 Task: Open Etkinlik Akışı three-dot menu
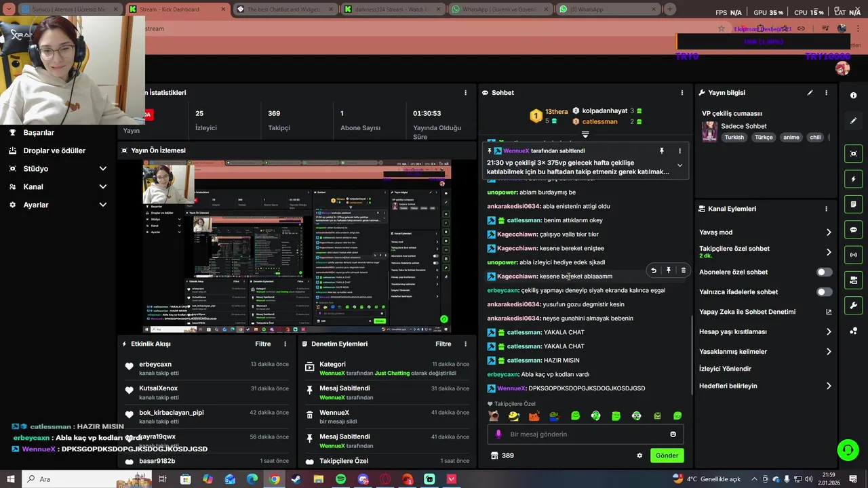click(x=285, y=344)
